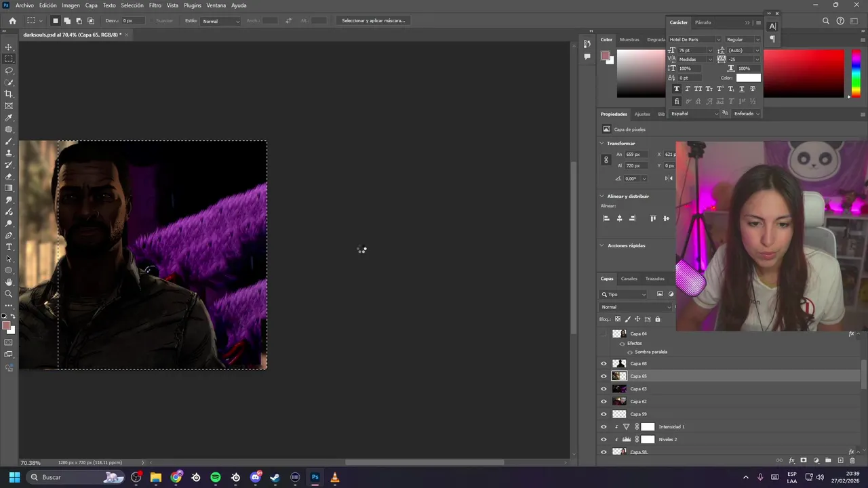Click the foreground color swatch in toolbar
Screen dimensions: 868x488
pos(7,326)
